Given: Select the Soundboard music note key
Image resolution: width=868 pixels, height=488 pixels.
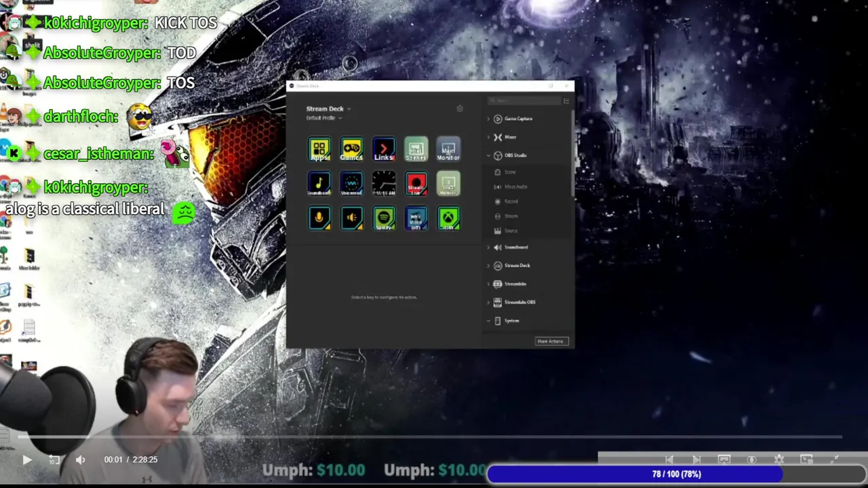Looking at the screenshot, I should (319, 184).
